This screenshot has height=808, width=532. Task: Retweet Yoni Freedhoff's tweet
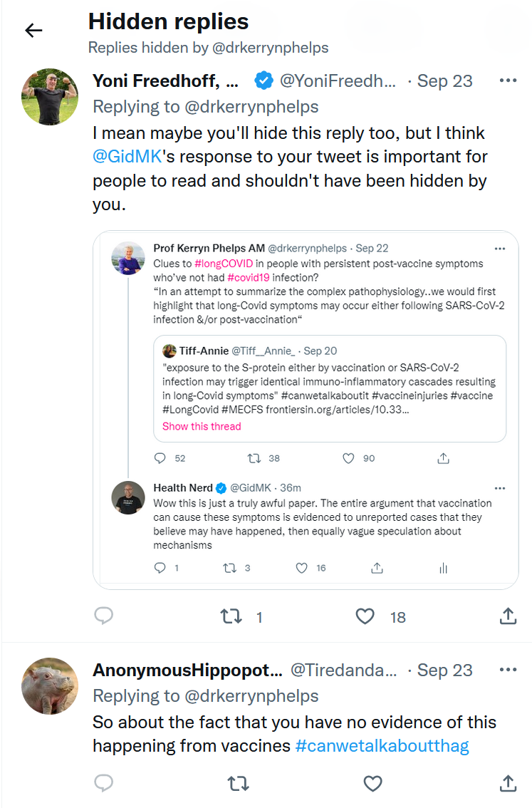pyautogui.click(x=231, y=616)
